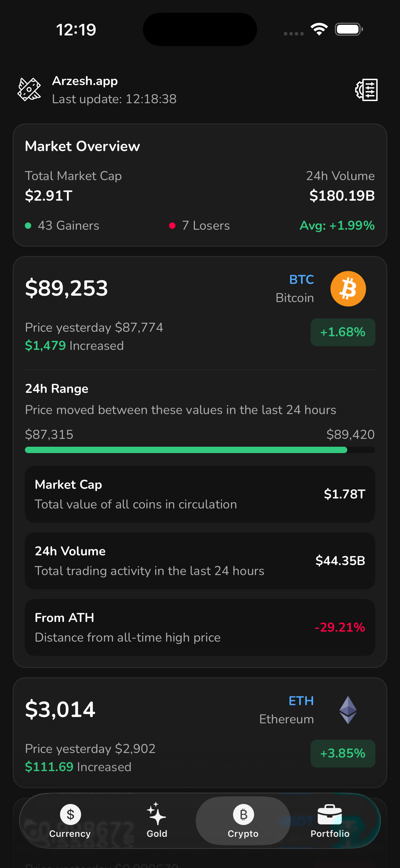The height and width of the screenshot is (868, 400).
Task: Open the Currency tab
Action: 70,821
